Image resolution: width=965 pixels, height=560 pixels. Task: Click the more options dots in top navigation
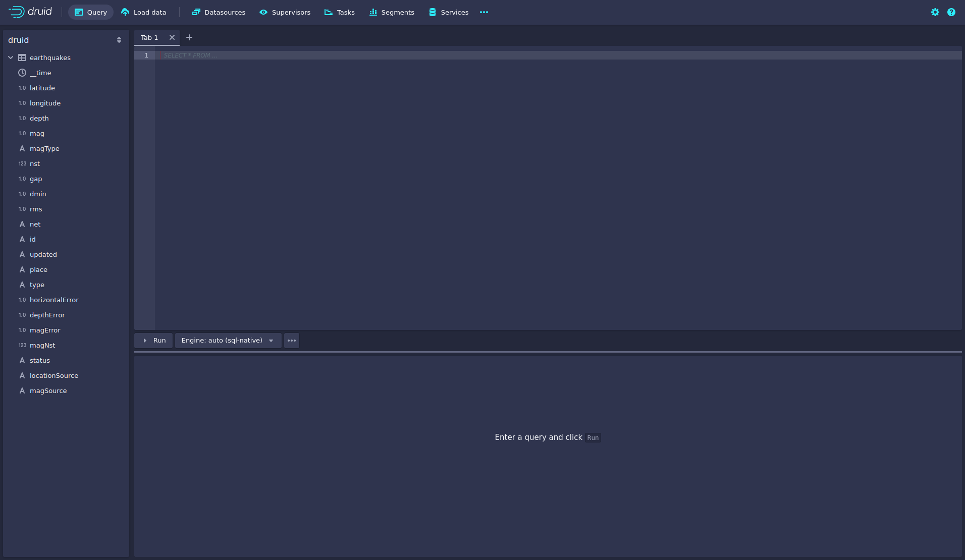point(484,12)
